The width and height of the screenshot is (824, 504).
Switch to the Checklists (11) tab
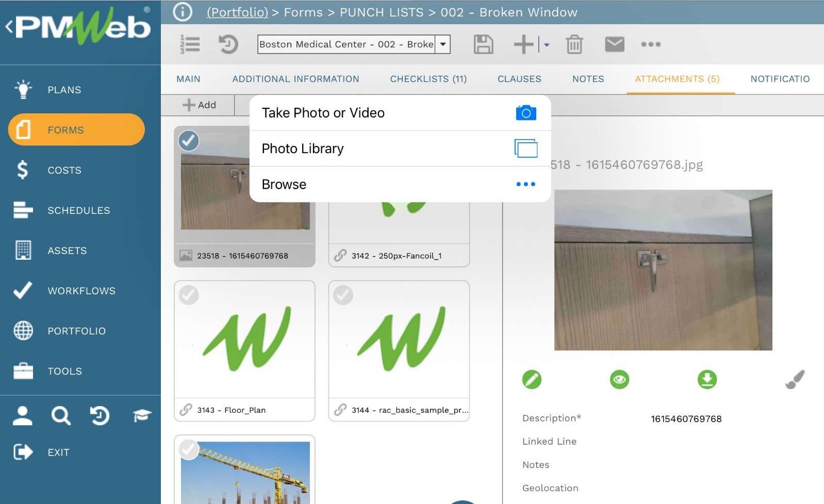click(428, 79)
